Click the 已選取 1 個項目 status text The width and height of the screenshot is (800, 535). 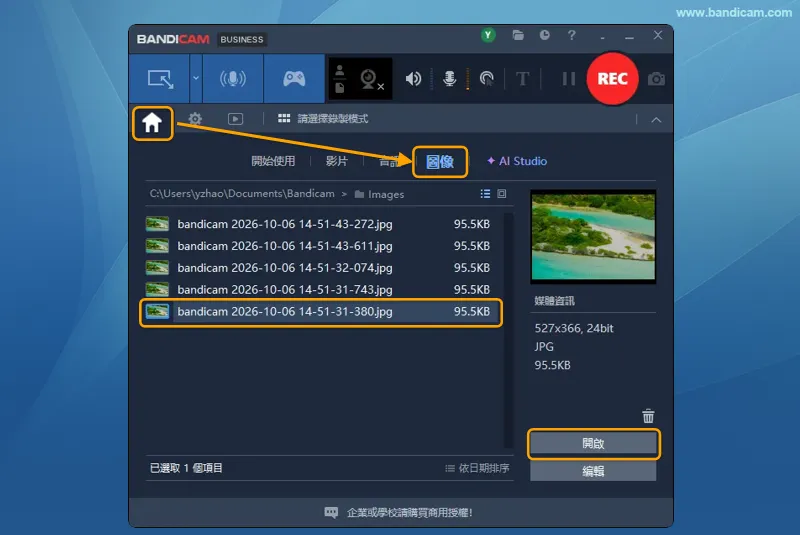(x=186, y=468)
